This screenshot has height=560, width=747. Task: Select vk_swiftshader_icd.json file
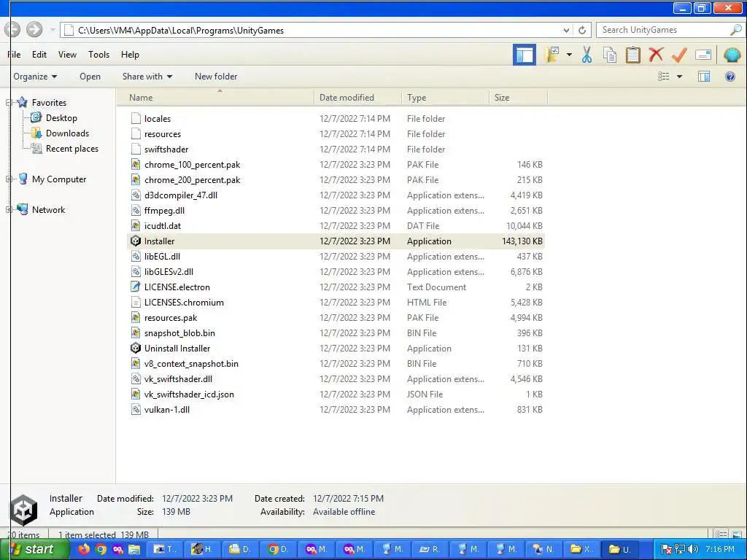pos(189,394)
